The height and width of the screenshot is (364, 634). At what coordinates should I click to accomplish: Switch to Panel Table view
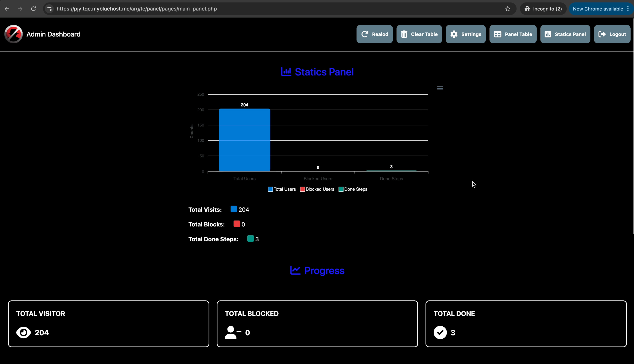pos(513,34)
